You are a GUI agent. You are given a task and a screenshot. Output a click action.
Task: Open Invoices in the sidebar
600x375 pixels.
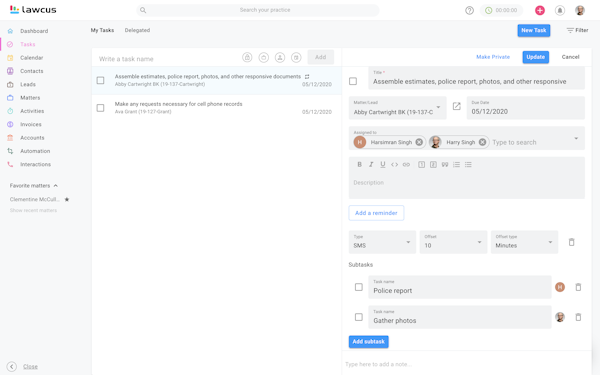pos(31,124)
